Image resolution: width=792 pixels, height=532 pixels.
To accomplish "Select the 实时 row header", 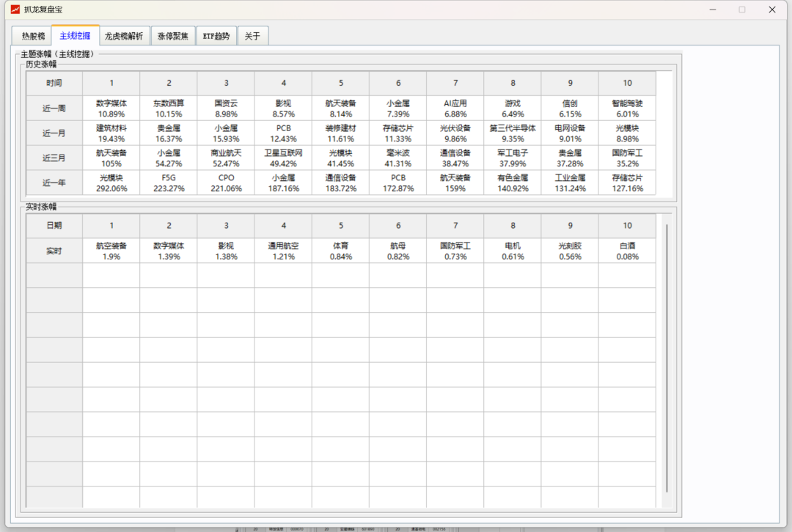I will (54, 251).
